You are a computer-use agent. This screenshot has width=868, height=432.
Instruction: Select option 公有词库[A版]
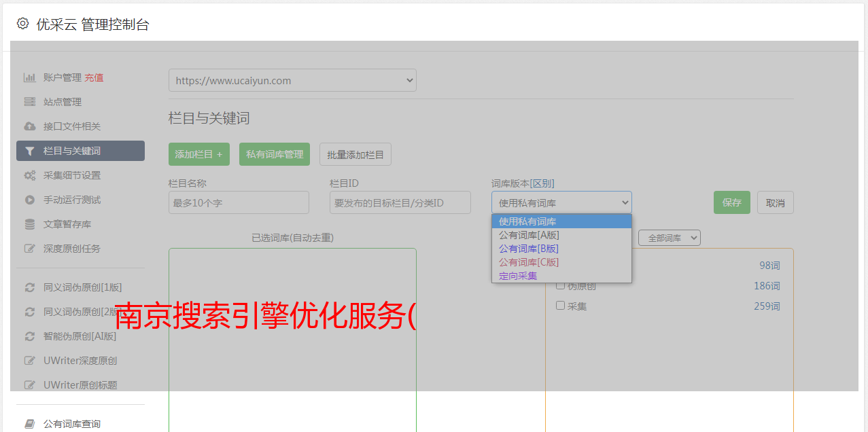(x=561, y=235)
